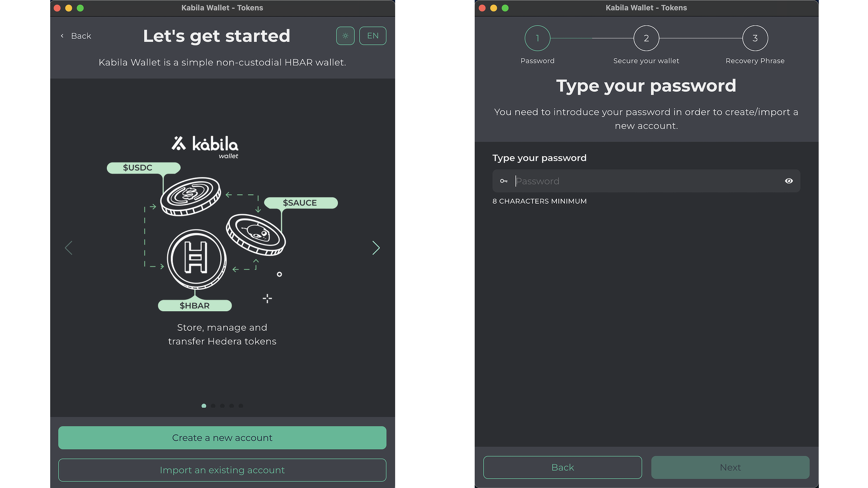
Task: Select the last carousel pagination dot
Action: (241, 406)
